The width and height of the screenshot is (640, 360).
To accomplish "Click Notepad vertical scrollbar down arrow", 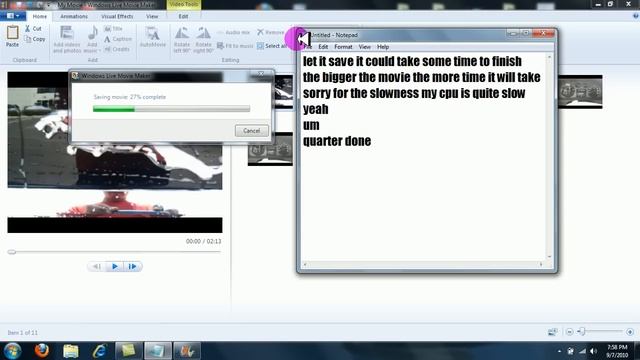I will (x=549, y=257).
